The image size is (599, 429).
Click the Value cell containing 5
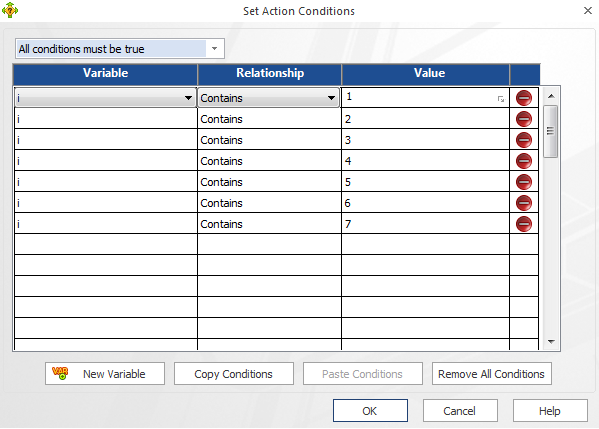click(x=425, y=182)
